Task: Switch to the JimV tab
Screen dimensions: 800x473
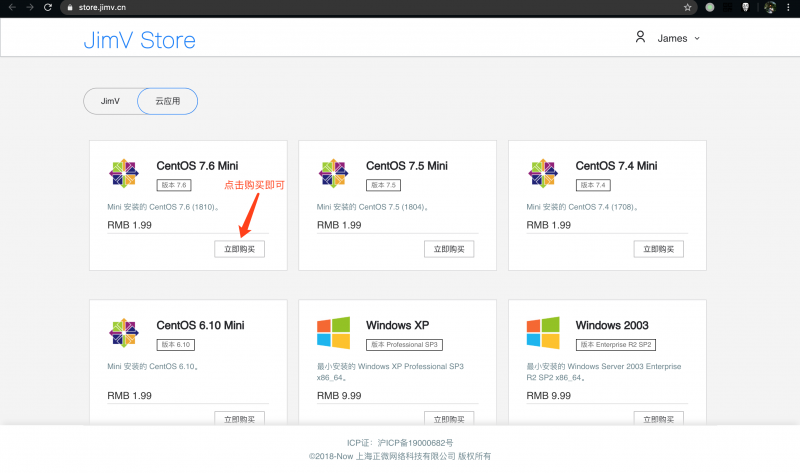Action: [110, 101]
